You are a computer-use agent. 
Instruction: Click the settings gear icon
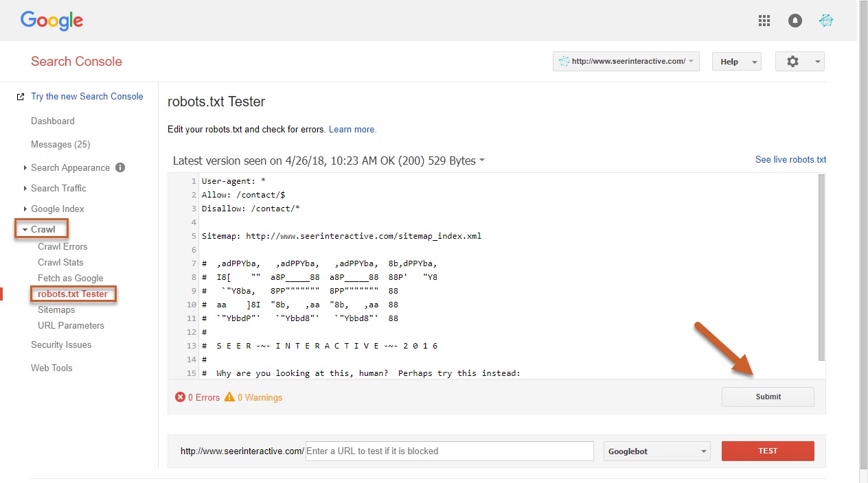pos(793,62)
